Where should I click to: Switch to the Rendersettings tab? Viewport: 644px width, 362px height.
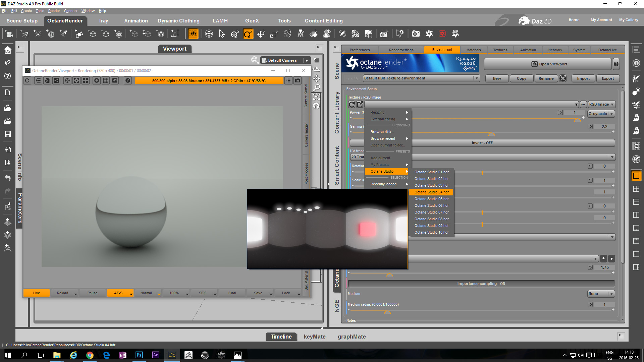(401, 50)
